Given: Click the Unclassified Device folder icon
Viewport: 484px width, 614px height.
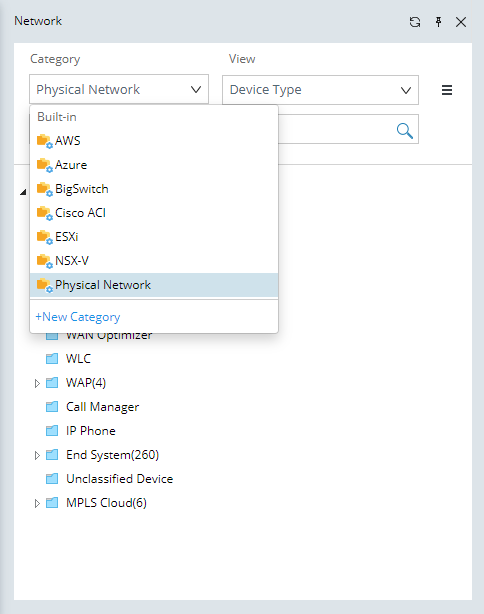Looking at the screenshot, I should click(52, 479).
